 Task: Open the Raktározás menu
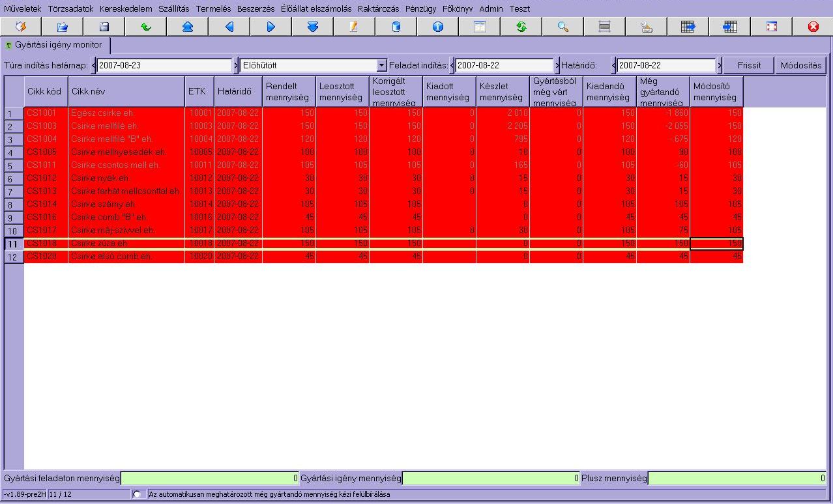378,9
